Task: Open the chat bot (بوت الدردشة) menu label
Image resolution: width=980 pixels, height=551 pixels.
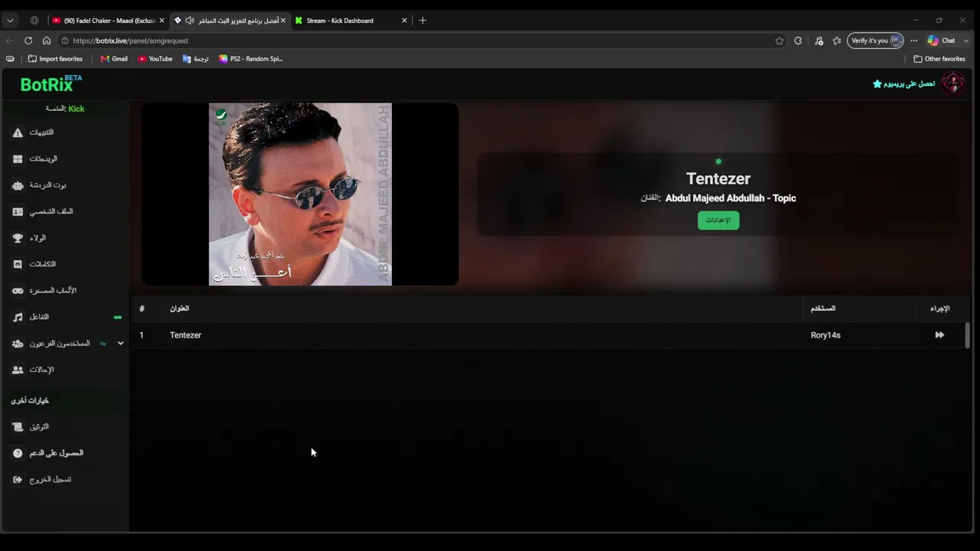Action: [x=48, y=185]
